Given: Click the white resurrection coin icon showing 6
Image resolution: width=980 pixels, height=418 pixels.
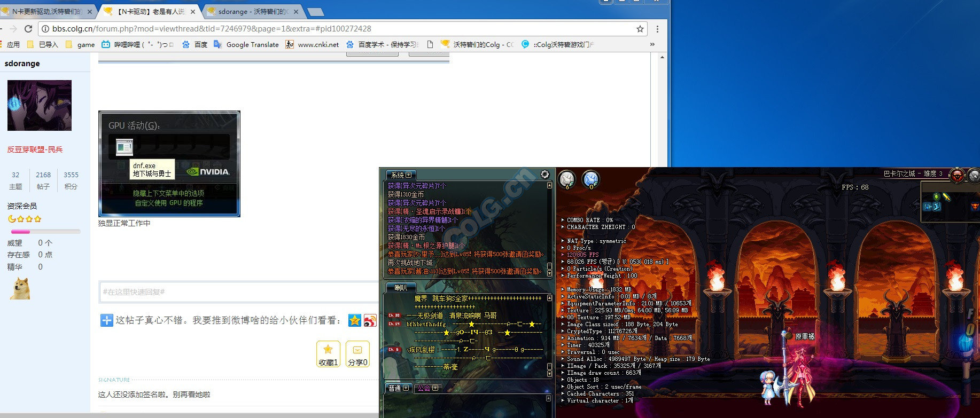Looking at the screenshot, I should [567, 179].
